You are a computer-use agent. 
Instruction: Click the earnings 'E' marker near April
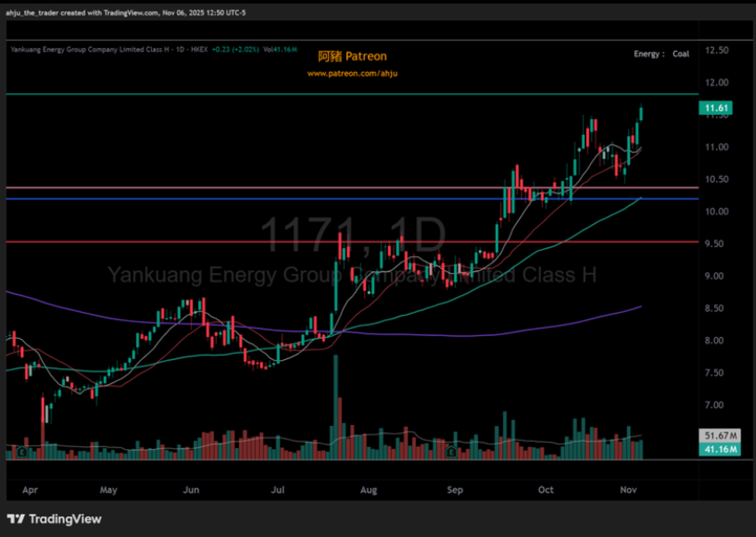(22, 452)
